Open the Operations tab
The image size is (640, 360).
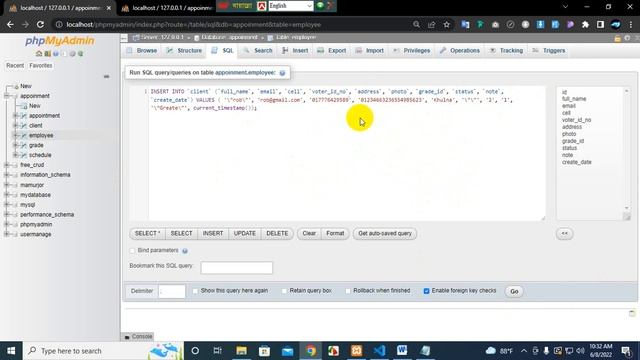(x=460, y=51)
